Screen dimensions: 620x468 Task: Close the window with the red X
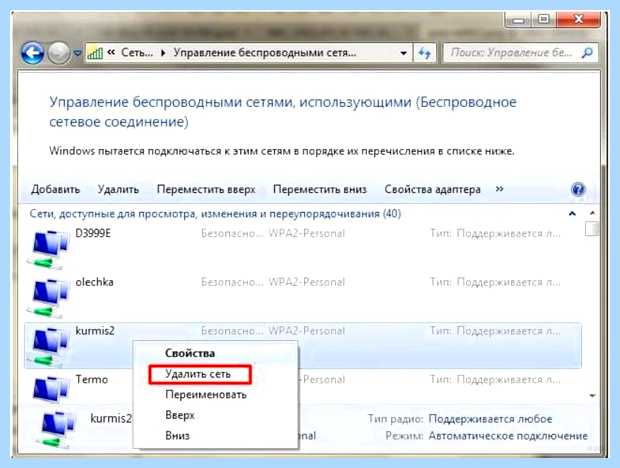click(x=578, y=19)
